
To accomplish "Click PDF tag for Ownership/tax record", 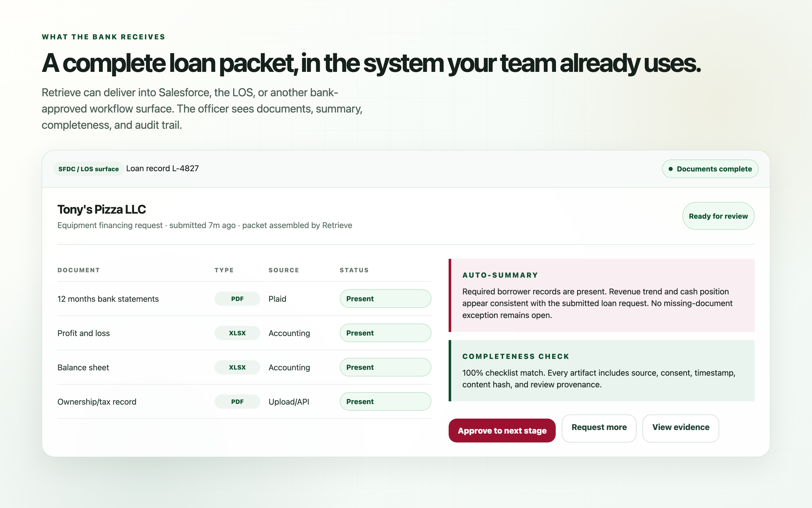I will [237, 402].
